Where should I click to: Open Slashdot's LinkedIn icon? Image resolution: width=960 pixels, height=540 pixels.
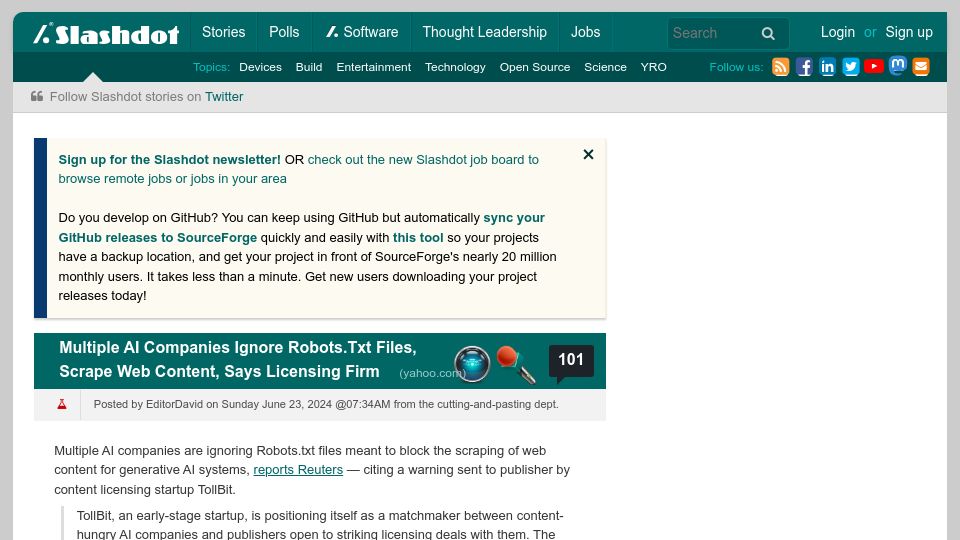[x=827, y=67]
